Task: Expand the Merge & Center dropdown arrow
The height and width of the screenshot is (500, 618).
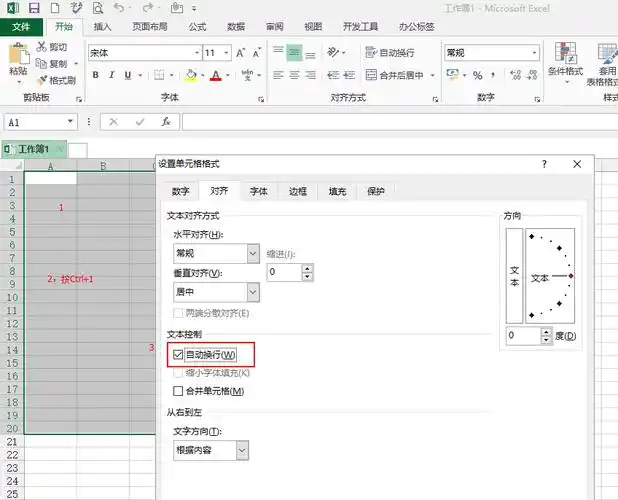Action: (432, 75)
